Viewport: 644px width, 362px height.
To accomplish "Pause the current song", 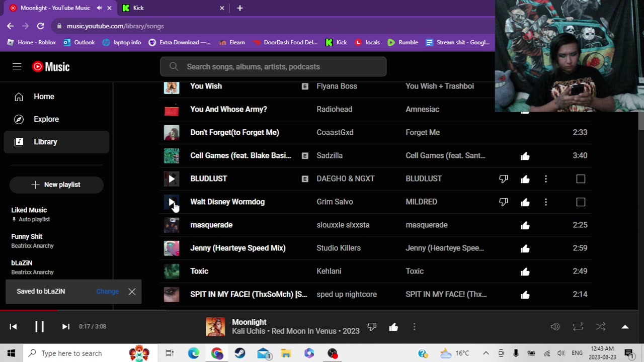I will [x=39, y=326].
